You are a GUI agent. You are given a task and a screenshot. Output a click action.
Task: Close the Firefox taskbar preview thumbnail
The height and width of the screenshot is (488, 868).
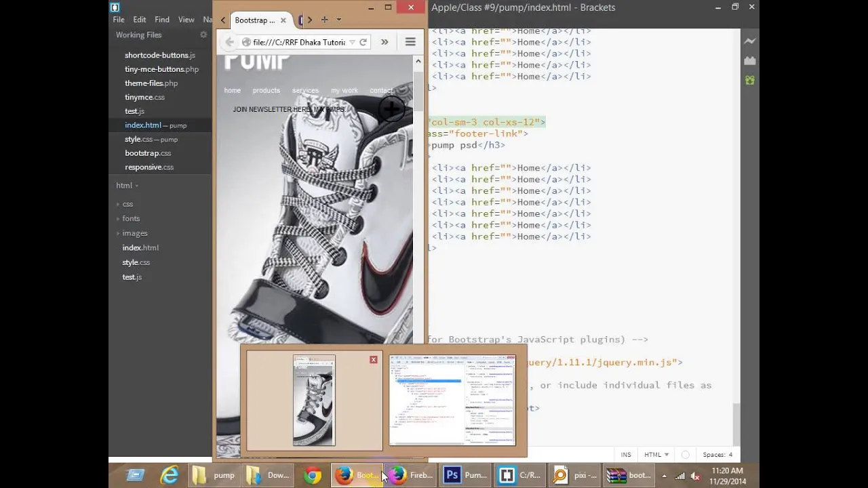tap(373, 360)
